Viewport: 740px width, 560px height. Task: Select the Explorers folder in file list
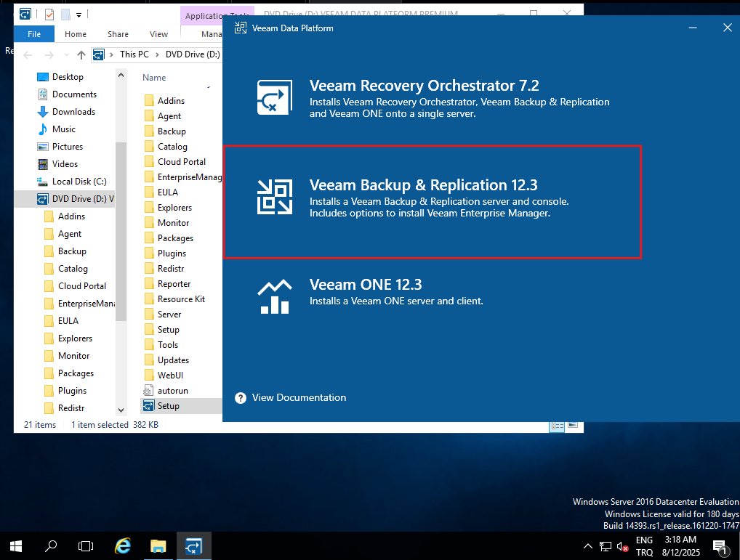coord(174,208)
